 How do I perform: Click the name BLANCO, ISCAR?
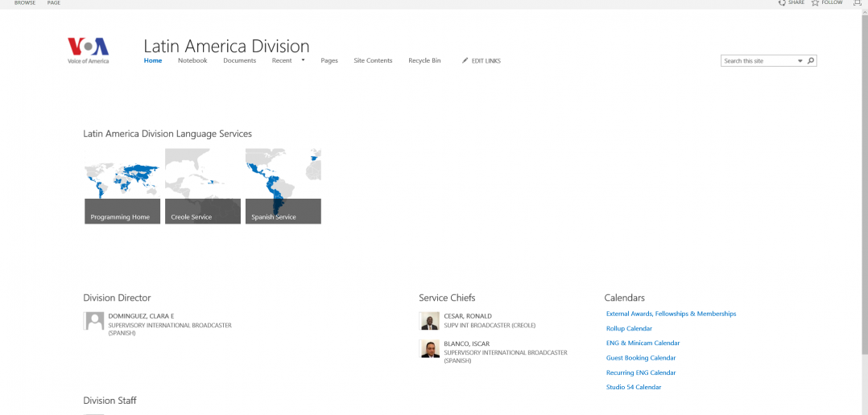click(x=467, y=343)
